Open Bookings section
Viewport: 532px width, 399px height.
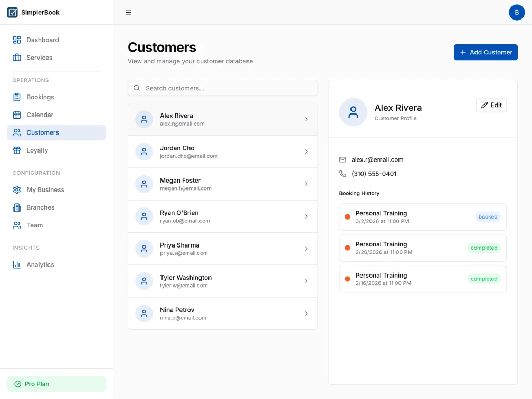point(56,97)
